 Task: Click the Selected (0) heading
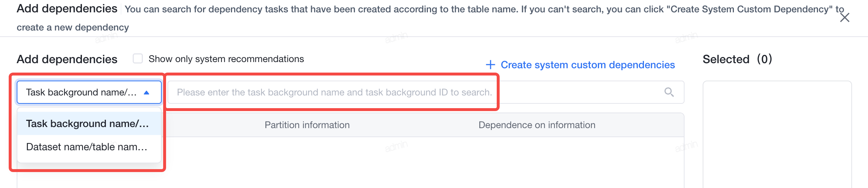click(737, 59)
